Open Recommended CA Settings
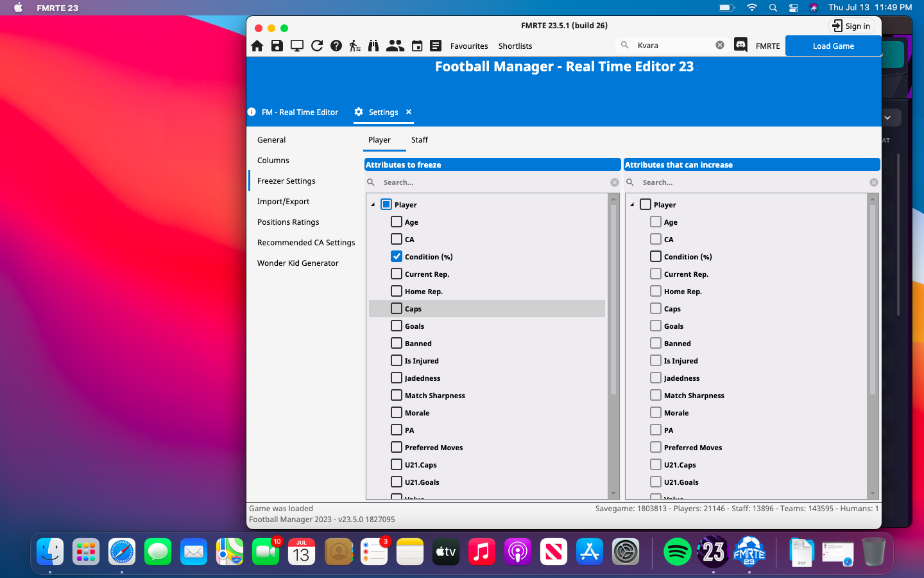Viewport: 924px width, 578px height. (306, 243)
